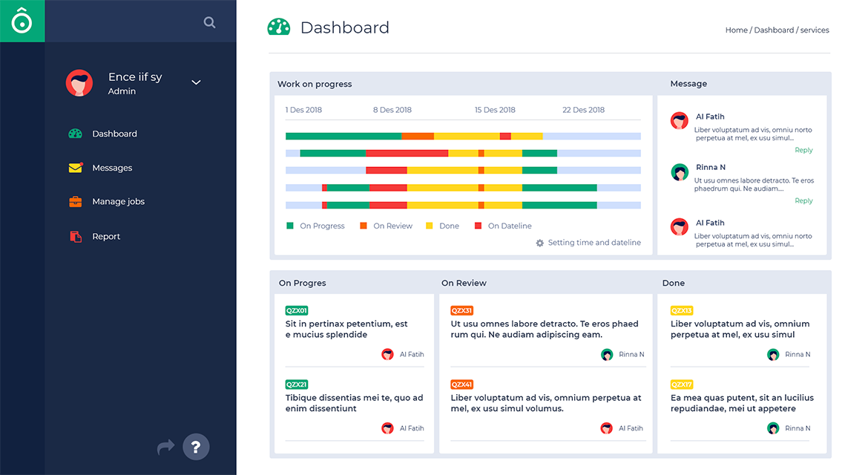Viewport: 868px width, 475px height.
Task: Click the green logo icon top-left corner
Action: tap(22, 20)
